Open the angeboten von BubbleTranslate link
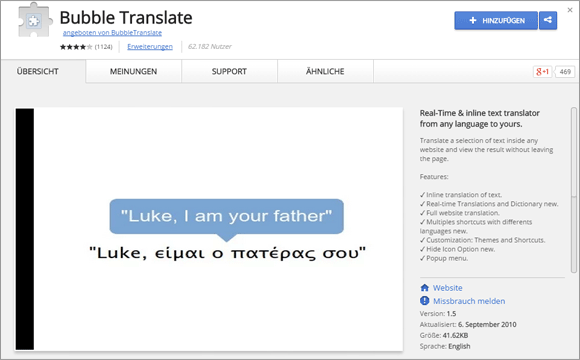The image size is (580, 360). (x=112, y=33)
